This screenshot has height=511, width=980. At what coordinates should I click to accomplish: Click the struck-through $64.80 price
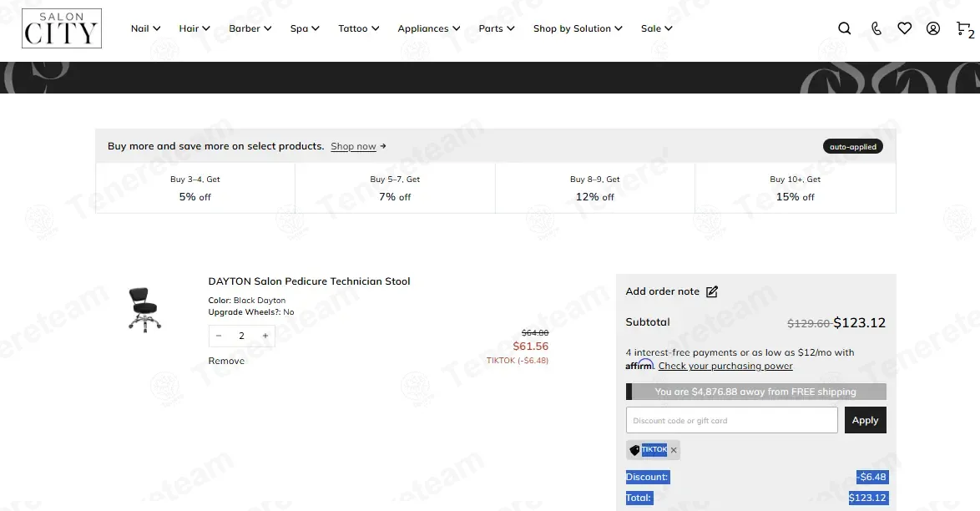(x=535, y=333)
